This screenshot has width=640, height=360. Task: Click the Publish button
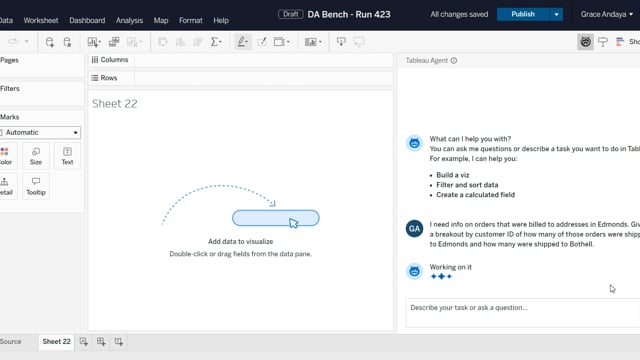coord(523,14)
